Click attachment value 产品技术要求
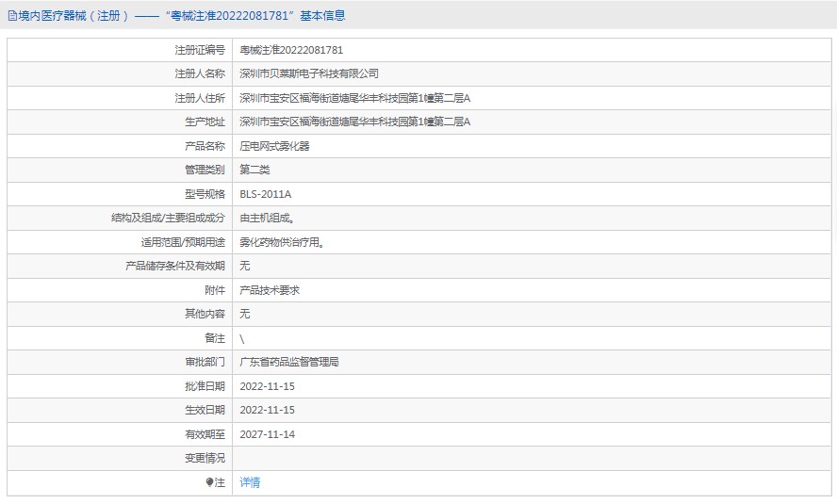 click(x=270, y=290)
